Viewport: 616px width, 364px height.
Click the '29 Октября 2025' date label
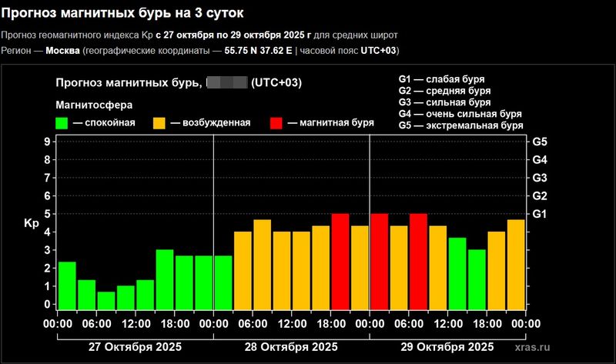[447, 347]
